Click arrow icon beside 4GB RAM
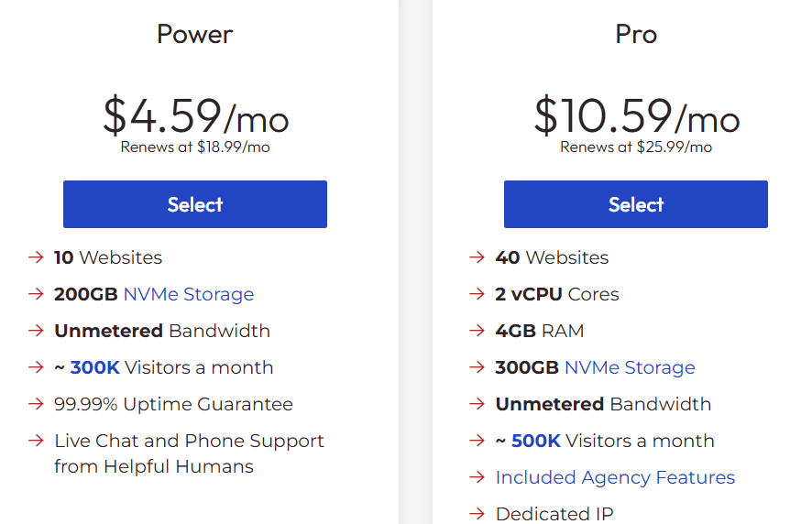812x524 pixels. [x=477, y=331]
